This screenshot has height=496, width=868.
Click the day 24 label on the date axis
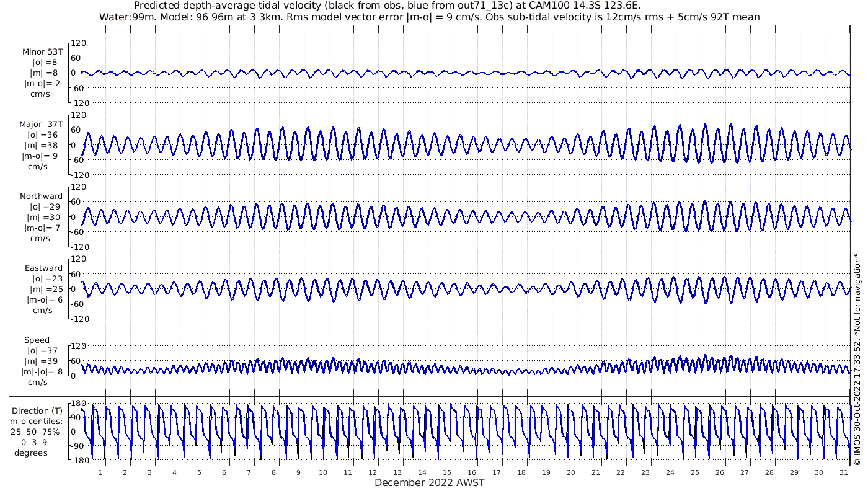point(670,472)
